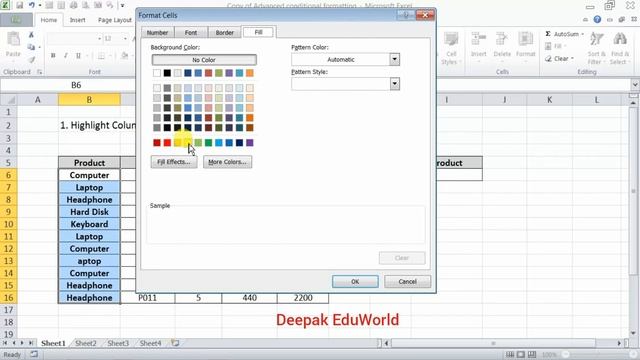The height and width of the screenshot is (360, 640).
Task: Click the File tab button
Action: 16,20
